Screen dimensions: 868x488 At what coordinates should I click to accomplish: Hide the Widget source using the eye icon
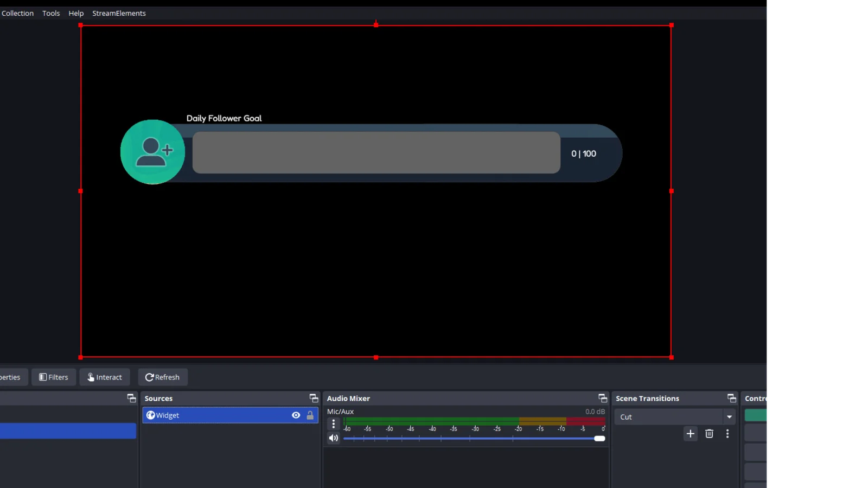pos(296,415)
